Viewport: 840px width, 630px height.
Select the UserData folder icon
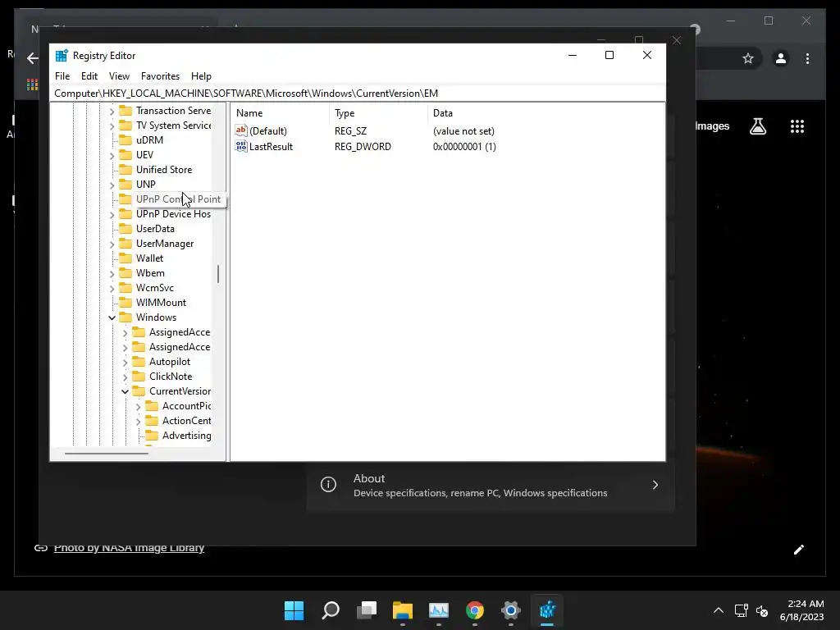(126, 228)
